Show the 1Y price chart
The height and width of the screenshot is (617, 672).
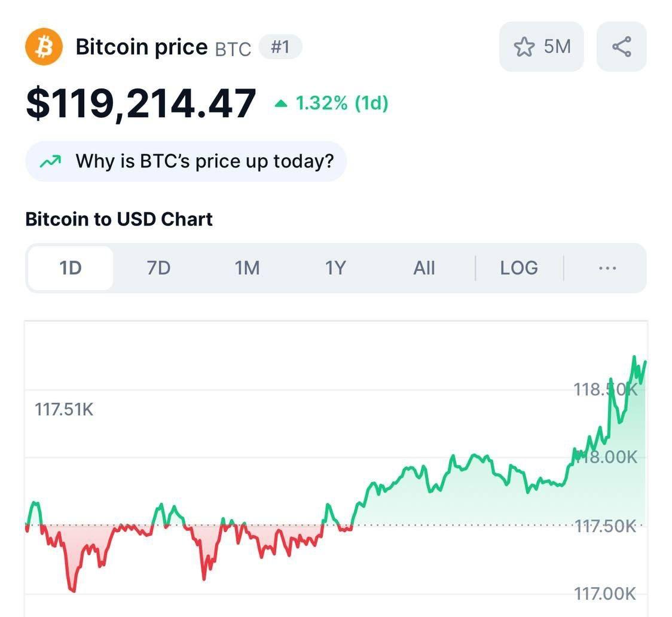(335, 268)
